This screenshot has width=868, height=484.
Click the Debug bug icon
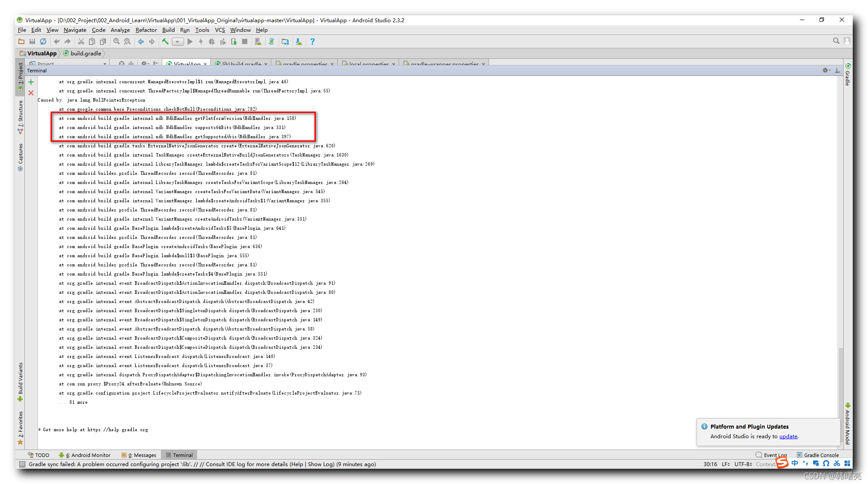(212, 41)
